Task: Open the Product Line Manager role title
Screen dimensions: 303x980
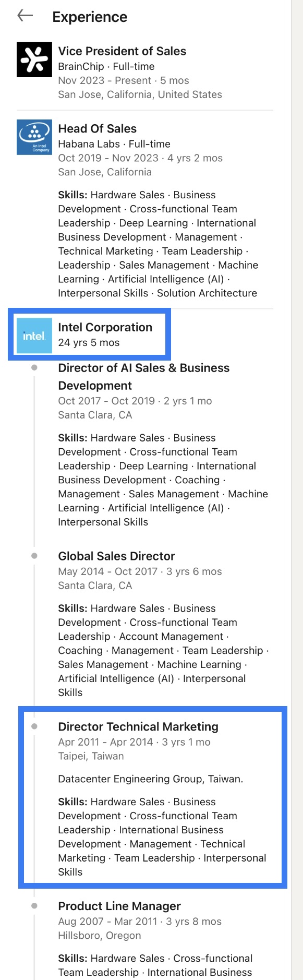Action: pos(119,906)
